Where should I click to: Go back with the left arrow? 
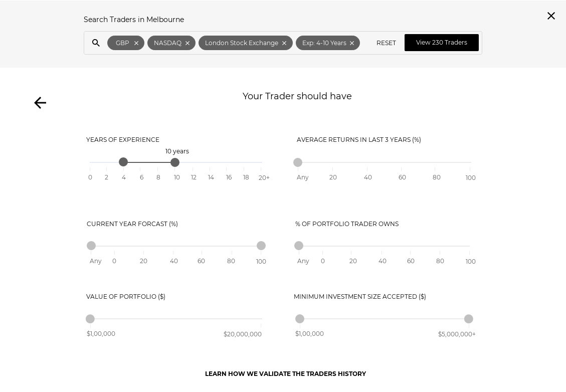click(40, 103)
